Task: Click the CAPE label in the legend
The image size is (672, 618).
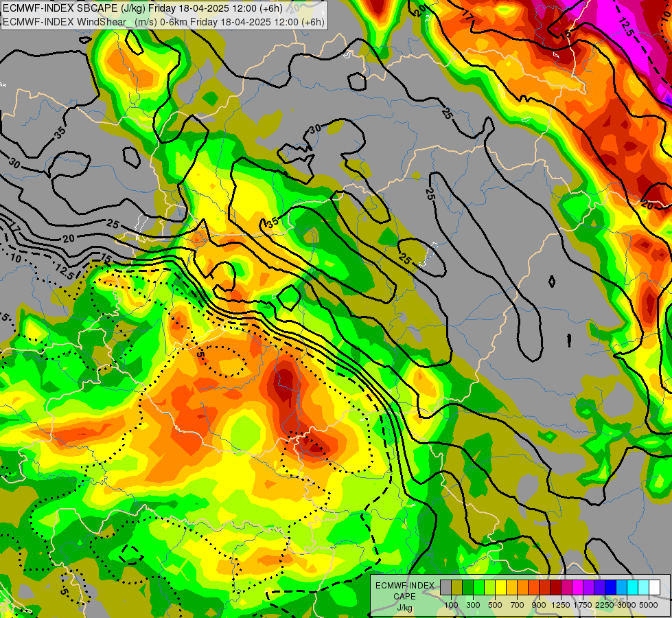Action: pyautogui.click(x=404, y=596)
